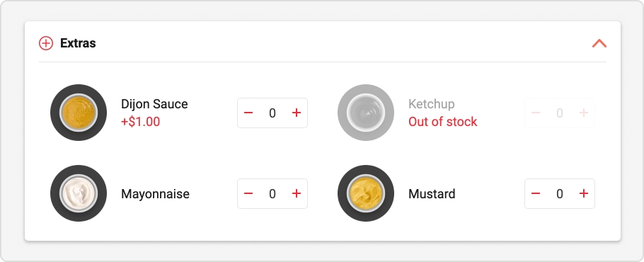The image size is (644, 262).
Task: Click the disabled Ketchup minus icon
Action: [x=536, y=113]
